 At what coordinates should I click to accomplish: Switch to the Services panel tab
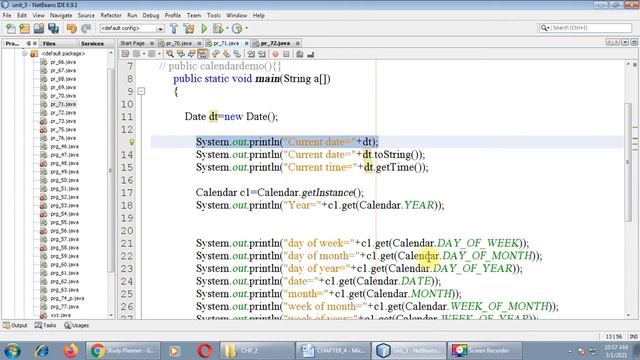tap(92, 43)
